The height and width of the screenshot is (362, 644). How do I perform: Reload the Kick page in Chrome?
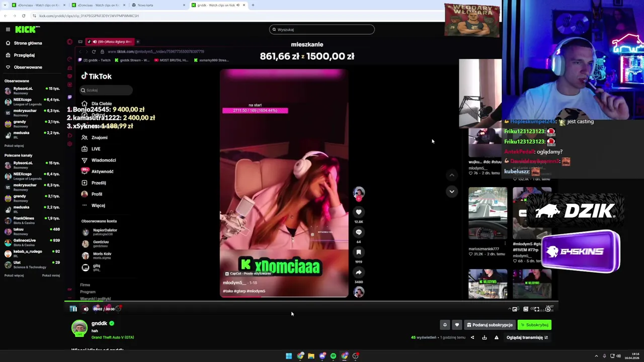(x=23, y=16)
